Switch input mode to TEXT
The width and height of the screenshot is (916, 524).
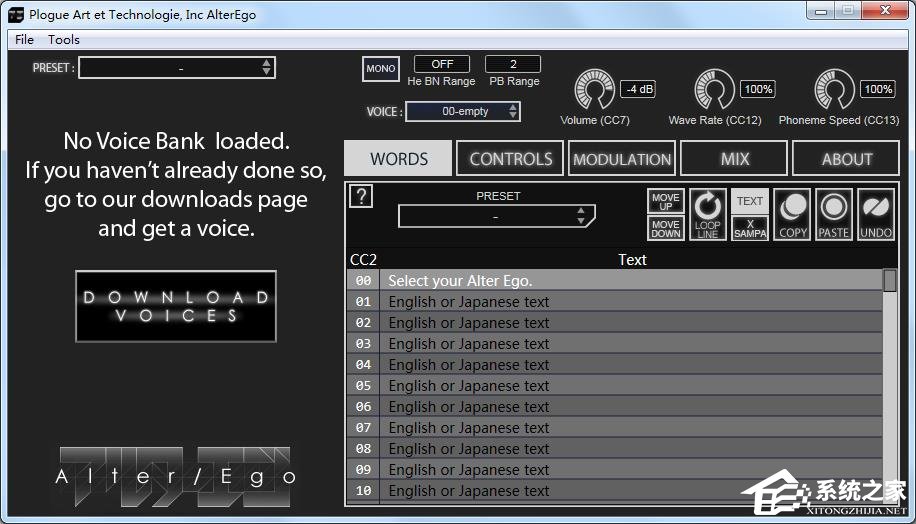(x=750, y=201)
